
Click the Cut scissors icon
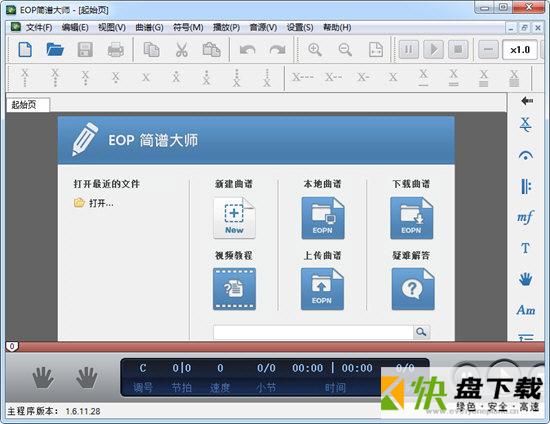click(181, 49)
